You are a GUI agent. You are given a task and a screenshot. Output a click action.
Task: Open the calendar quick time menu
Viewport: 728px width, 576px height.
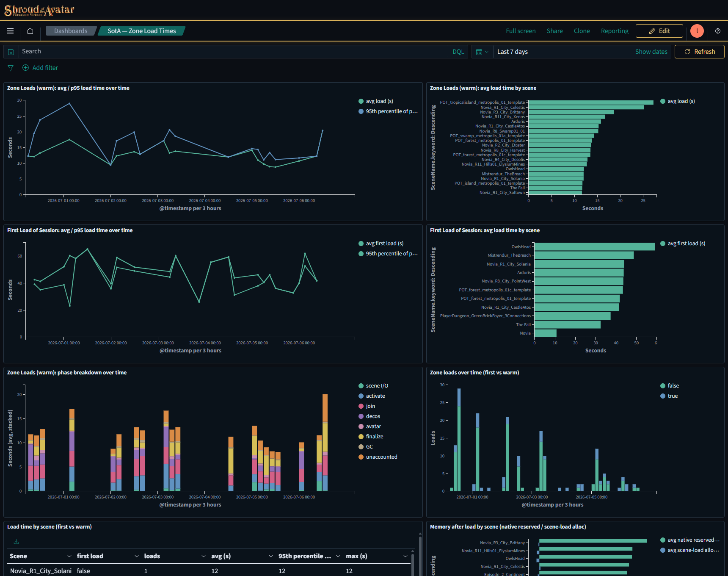coord(482,52)
